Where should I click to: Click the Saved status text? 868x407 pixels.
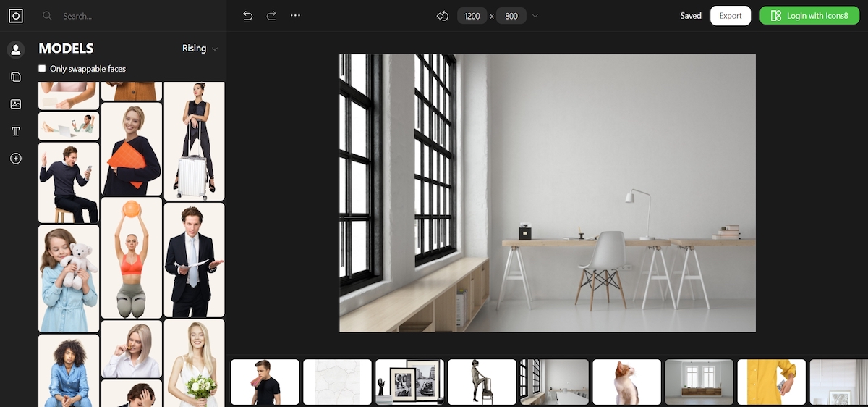click(x=691, y=16)
